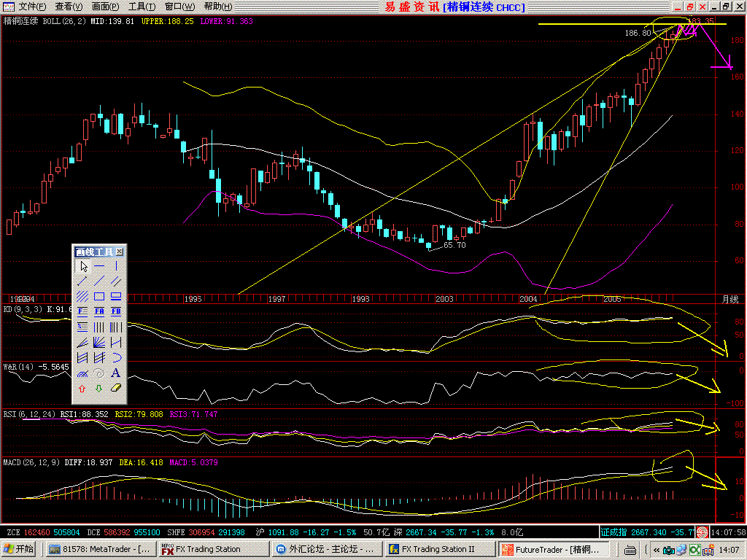Viewport: 747px width, 560px height.
Task: Expand hidden system tray icons chevron
Action: pyautogui.click(x=656, y=550)
